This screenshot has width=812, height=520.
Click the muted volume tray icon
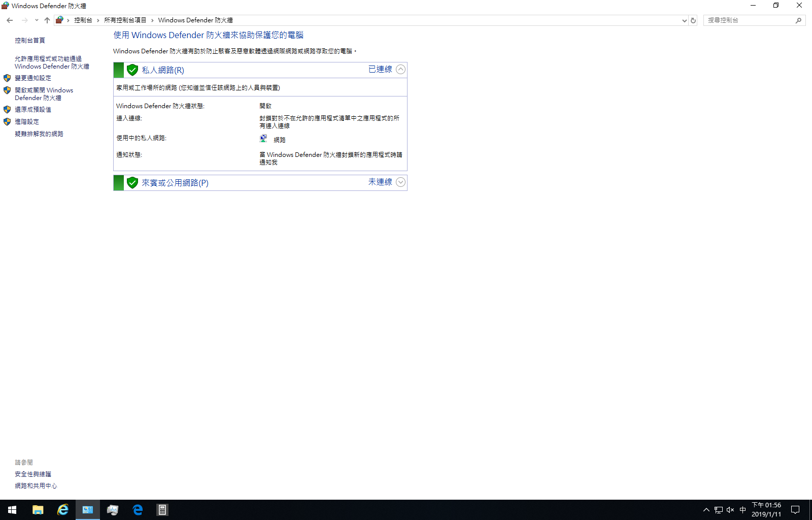tap(730, 510)
